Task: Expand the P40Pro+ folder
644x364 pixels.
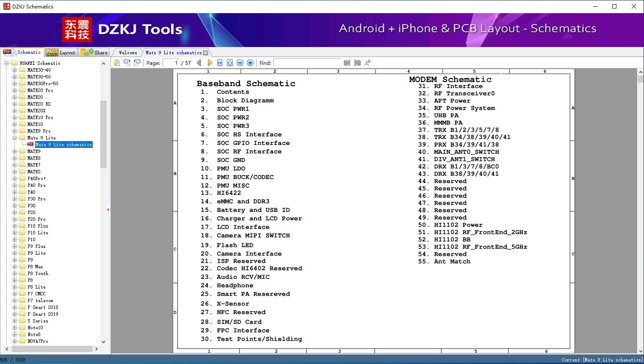Action: click(14, 178)
